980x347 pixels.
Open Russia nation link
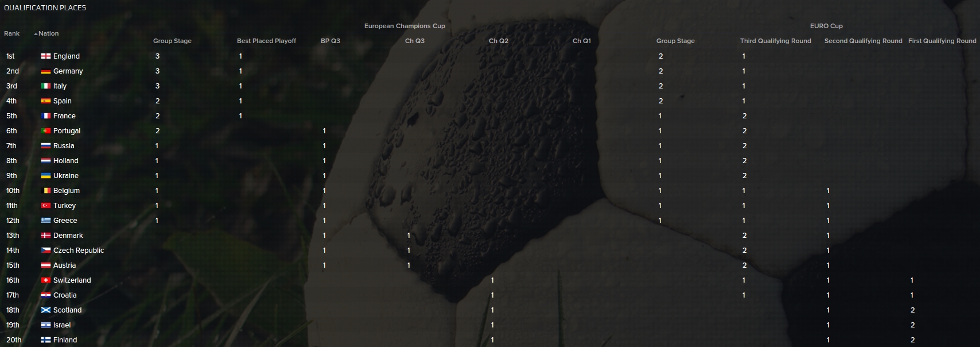(64, 146)
